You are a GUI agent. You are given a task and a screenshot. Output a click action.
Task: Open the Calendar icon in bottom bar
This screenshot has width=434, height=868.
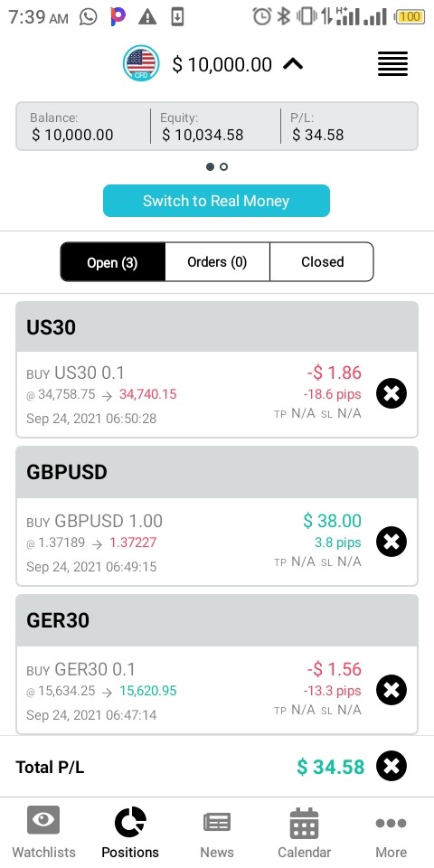[x=304, y=823]
